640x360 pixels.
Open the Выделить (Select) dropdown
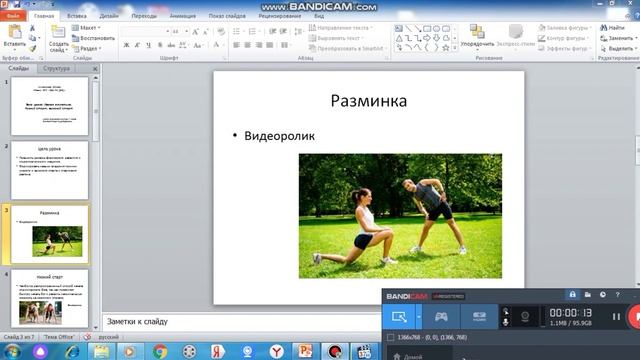(619, 48)
